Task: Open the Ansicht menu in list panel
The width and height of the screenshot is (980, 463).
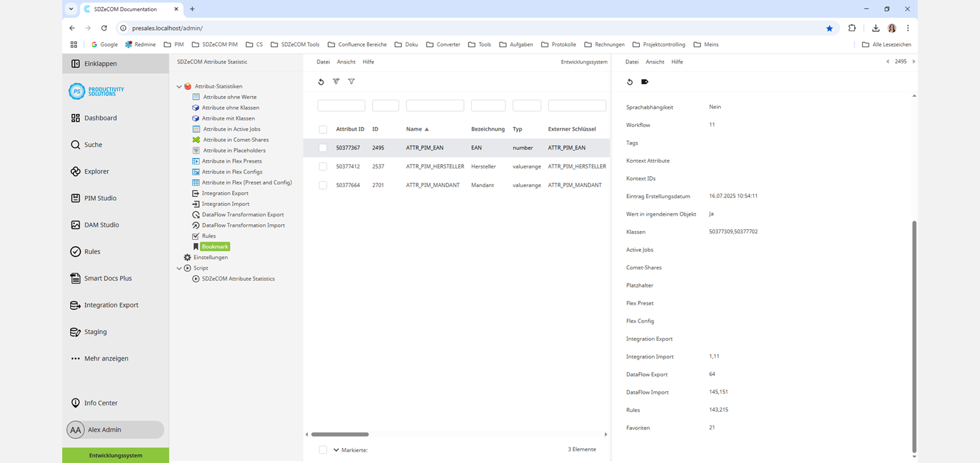Action: click(346, 62)
